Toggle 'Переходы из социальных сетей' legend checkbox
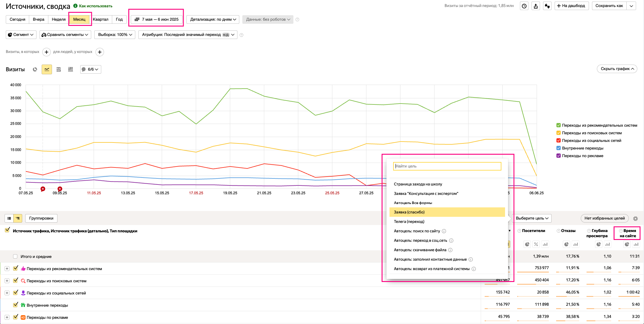The height and width of the screenshot is (324, 644). pos(558,141)
